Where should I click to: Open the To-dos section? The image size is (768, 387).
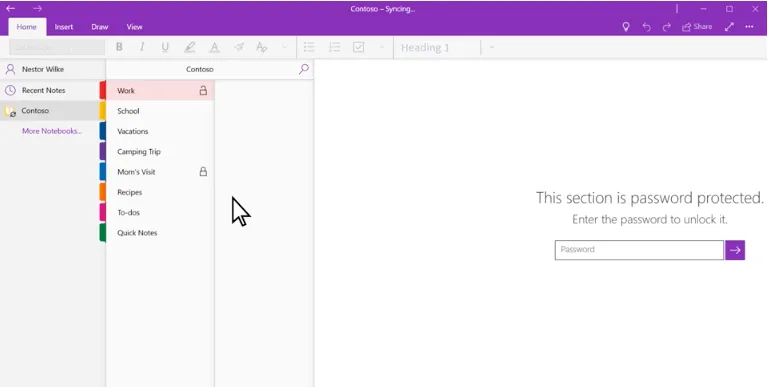point(160,213)
